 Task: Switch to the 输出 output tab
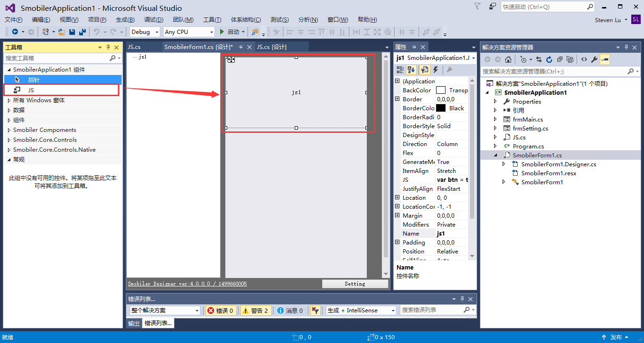coord(134,323)
